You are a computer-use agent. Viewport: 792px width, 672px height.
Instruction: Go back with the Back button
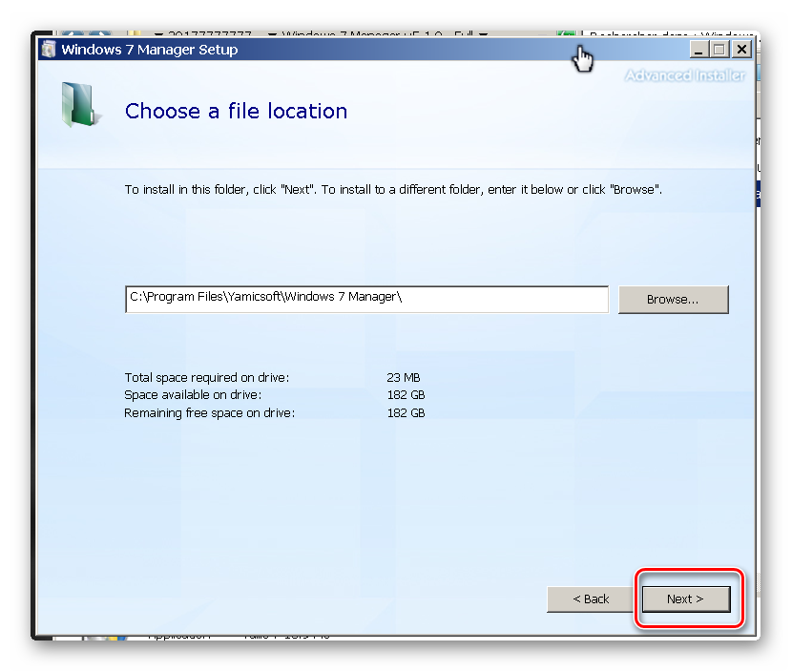coord(591,598)
